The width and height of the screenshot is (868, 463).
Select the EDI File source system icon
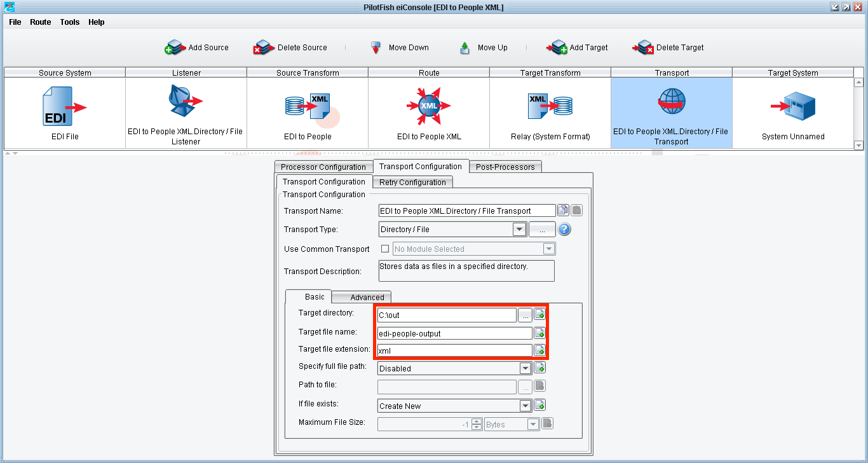click(x=65, y=107)
